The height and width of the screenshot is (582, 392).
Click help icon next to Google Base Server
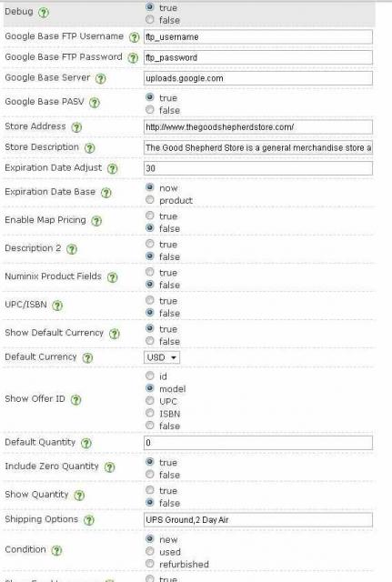click(x=101, y=79)
